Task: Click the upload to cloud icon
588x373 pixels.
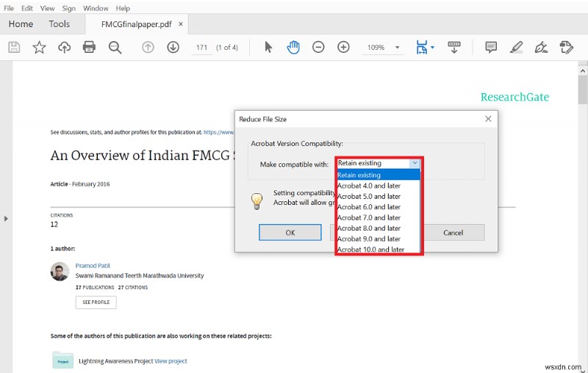Action: click(x=64, y=47)
